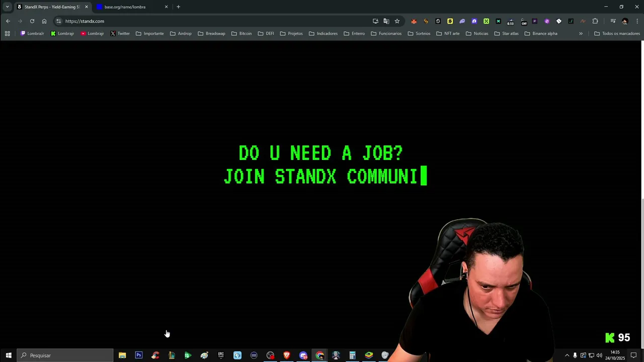Reload the current page
This screenshot has width=644, height=362.
(x=32, y=21)
